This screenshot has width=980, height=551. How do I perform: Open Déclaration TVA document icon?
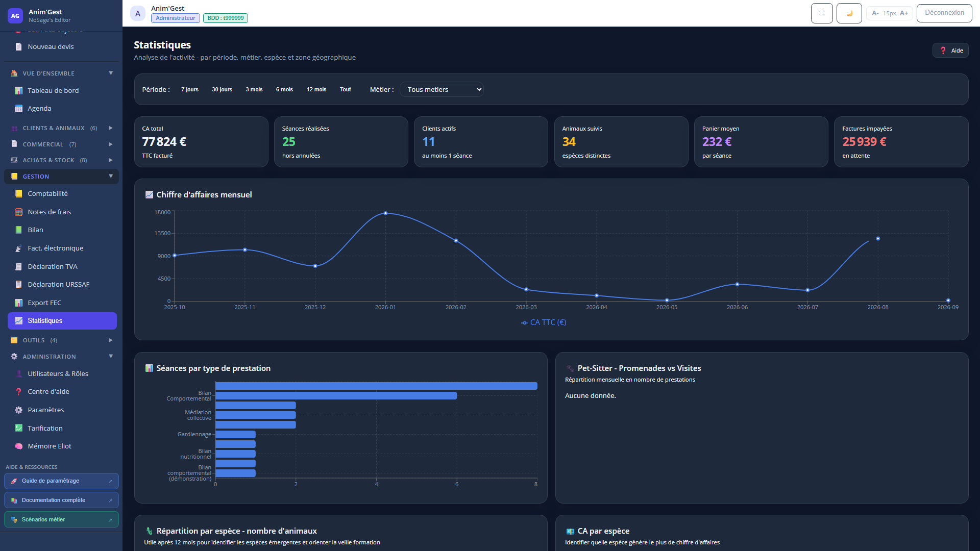pyautogui.click(x=18, y=267)
